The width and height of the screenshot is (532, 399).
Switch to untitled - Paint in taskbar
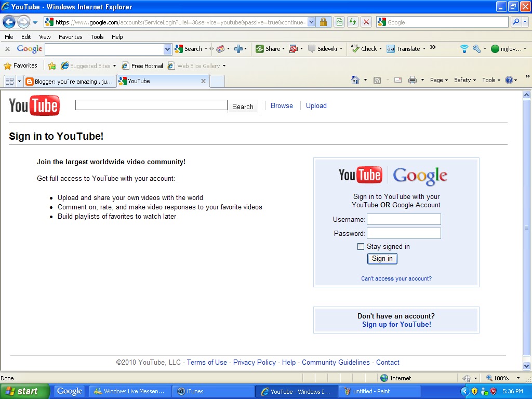coord(380,391)
